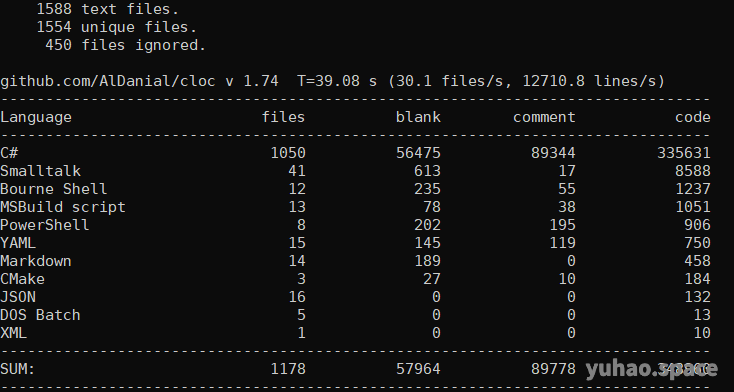
Task: Click the github.com/AlDanial/cloc text
Action: pos(108,81)
